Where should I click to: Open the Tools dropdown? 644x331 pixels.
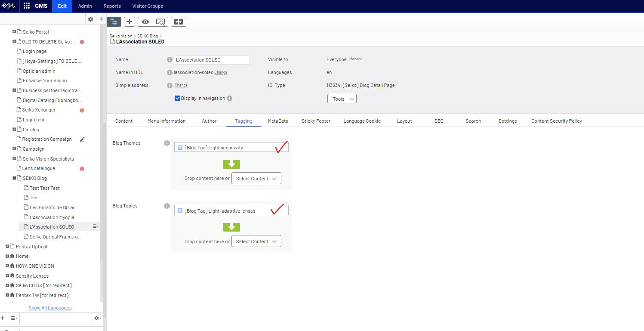pos(342,99)
